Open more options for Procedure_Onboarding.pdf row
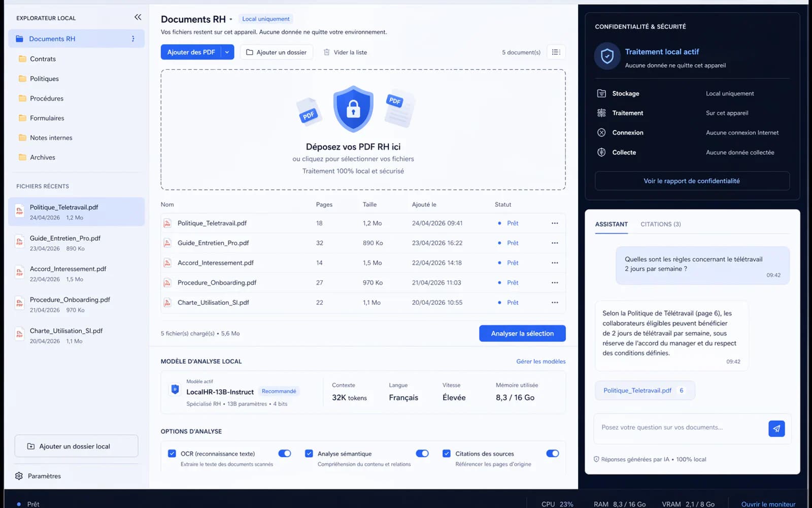 click(555, 282)
